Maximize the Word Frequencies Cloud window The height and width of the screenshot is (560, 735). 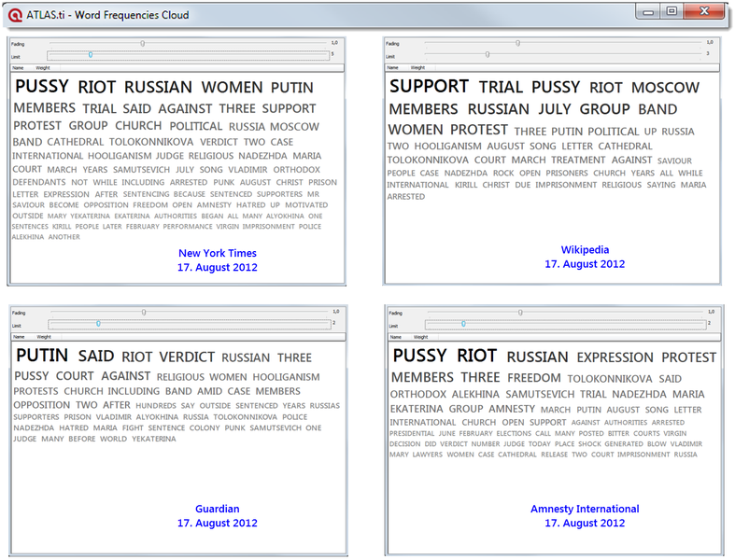pos(671,12)
